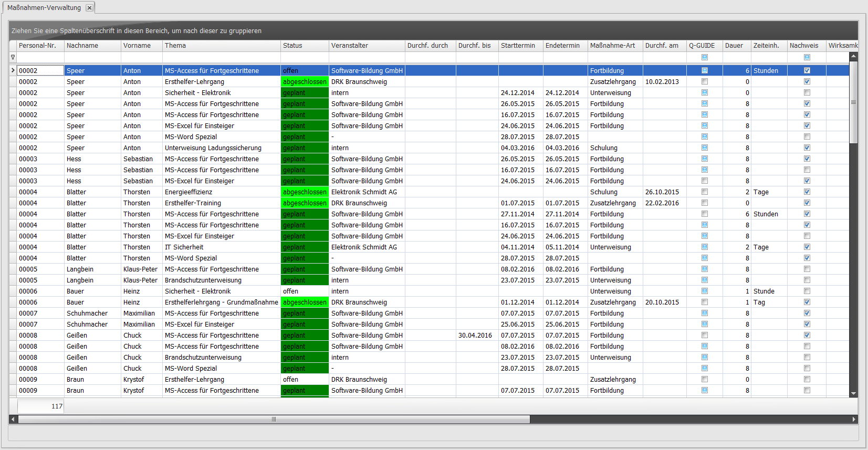Click the green abgeschlossen status in Energieeffizienz row
This screenshot has width=868, height=450.
click(x=305, y=192)
